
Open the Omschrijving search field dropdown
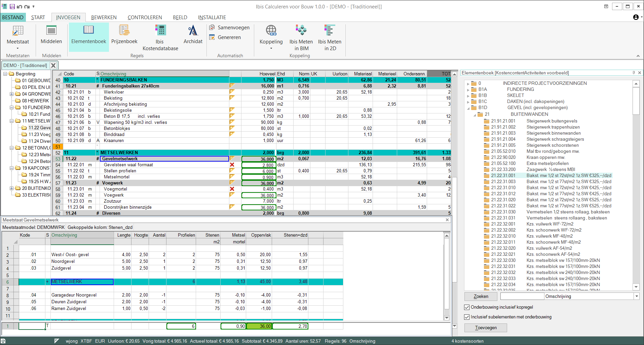click(636, 297)
